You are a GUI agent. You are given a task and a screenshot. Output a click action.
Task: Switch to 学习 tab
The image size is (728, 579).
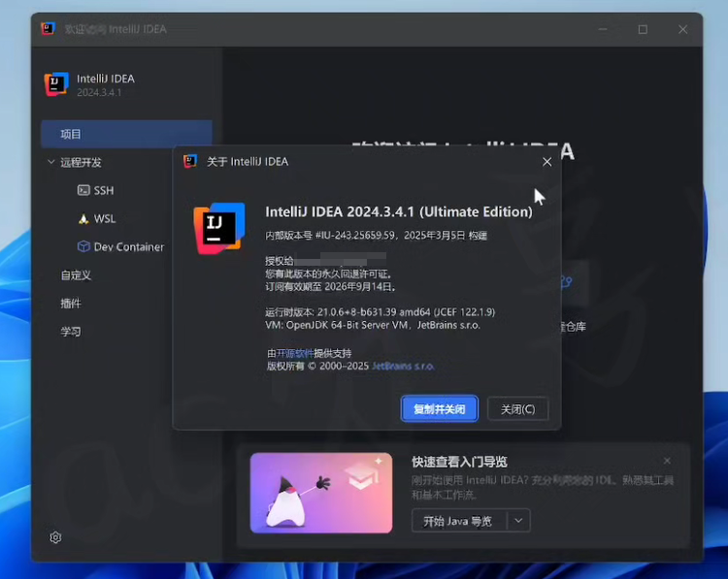[x=71, y=332]
